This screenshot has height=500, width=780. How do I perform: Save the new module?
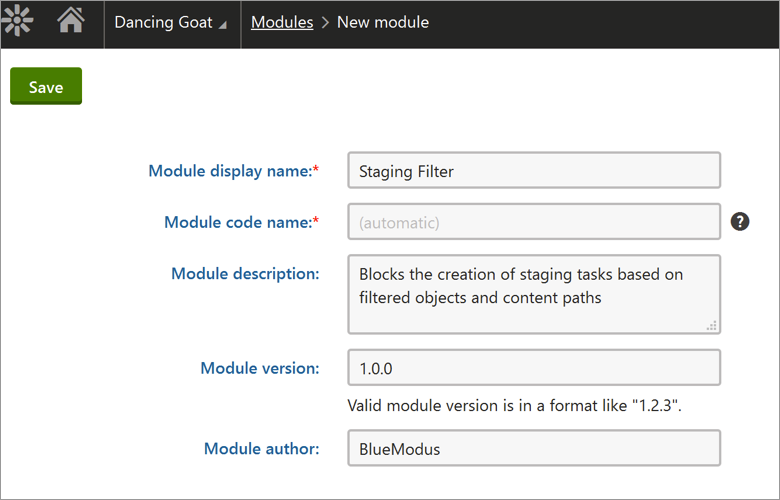pos(46,87)
